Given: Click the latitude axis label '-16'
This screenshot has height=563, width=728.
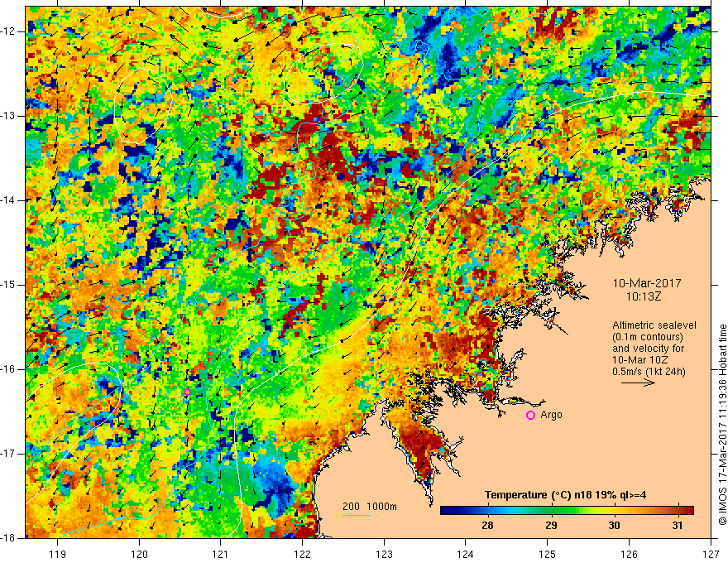Looking at the screenshot, I should 9,369.
